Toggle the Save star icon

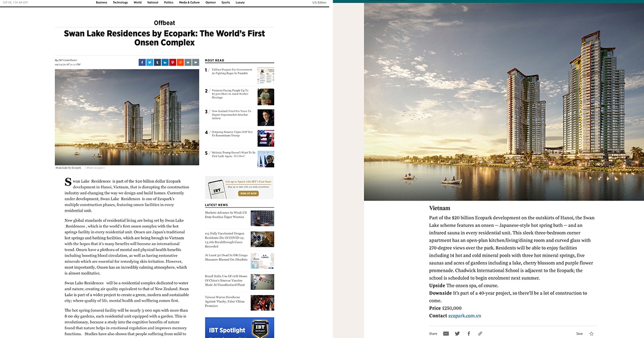591,334
